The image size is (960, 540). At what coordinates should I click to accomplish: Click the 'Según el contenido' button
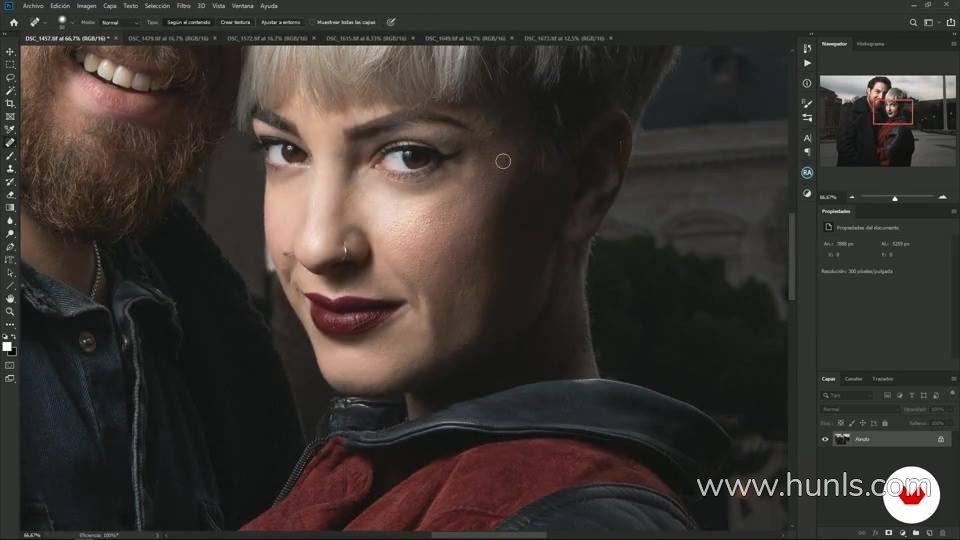tap(188, 22)
